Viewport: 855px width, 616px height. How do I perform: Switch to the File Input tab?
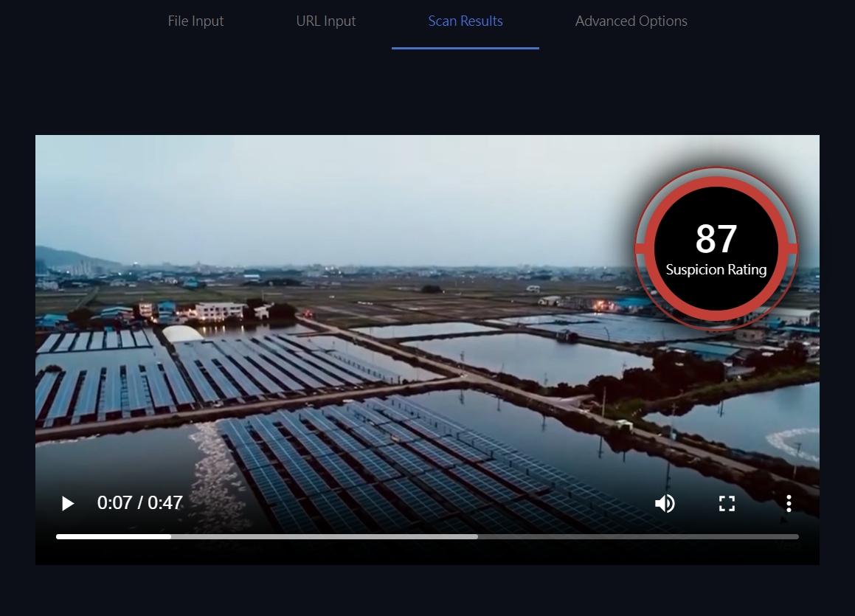point(195,21)
